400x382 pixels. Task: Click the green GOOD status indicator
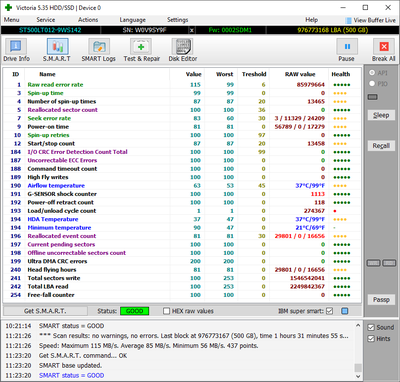point(134,311)
